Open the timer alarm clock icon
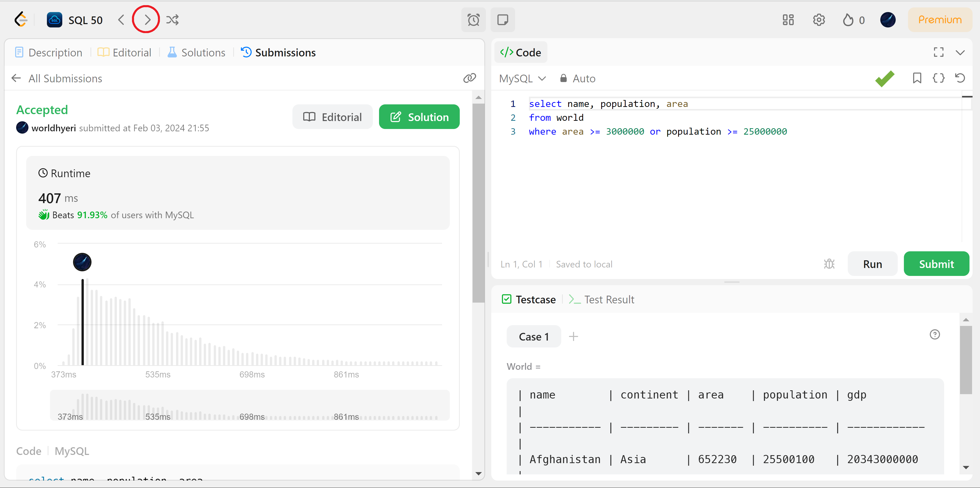The image size is (980, 488). pyautogui.click(x=473, y=20)
